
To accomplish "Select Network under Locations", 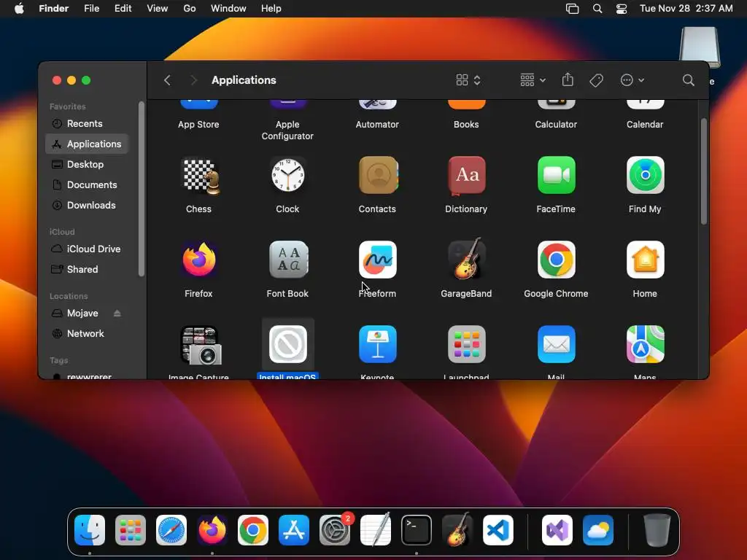I will [87, 333].
